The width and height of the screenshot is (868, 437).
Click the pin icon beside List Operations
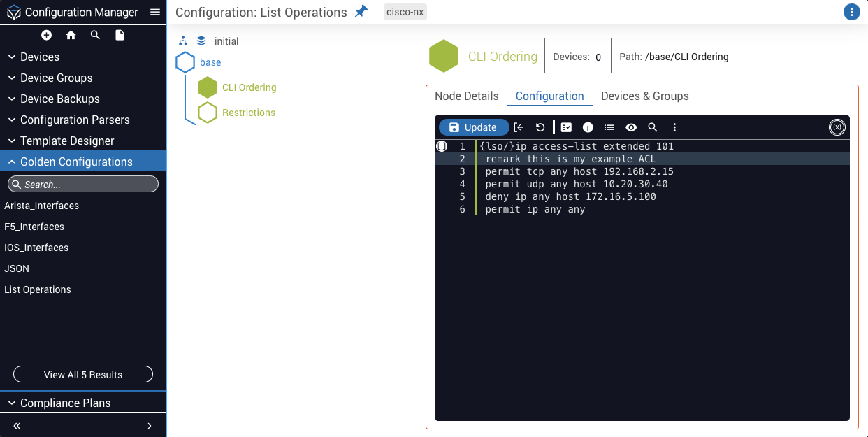pyautogui.click(x=361, y=12)
